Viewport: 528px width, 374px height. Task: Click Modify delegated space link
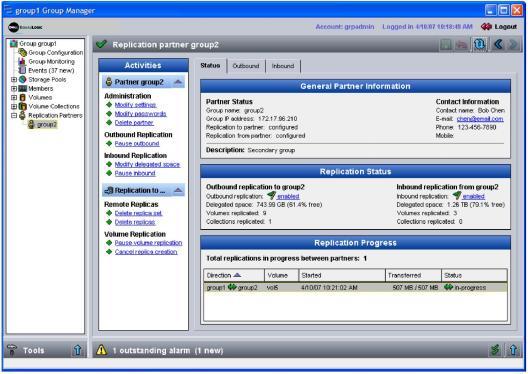[147, 165]
